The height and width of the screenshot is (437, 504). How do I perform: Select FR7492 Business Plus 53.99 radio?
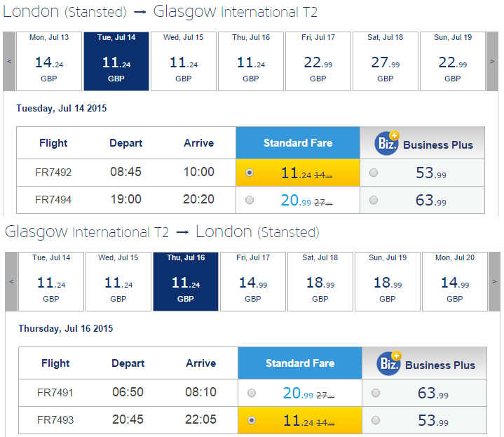coord(374,173)
